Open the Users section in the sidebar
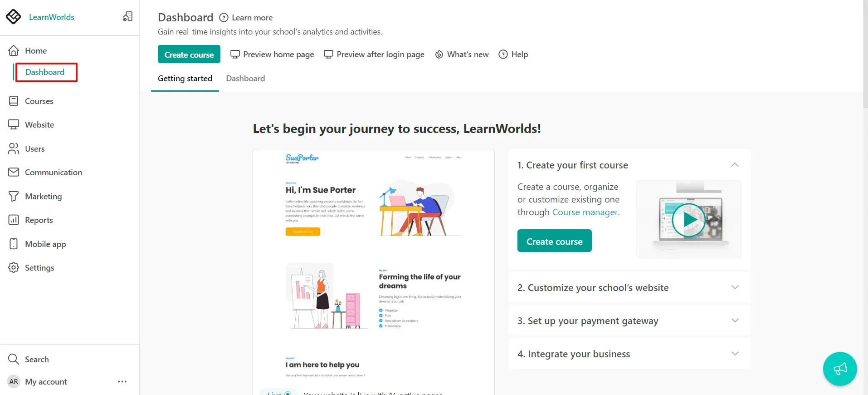Viewport: 868px width, 395px height. (34, 148)
